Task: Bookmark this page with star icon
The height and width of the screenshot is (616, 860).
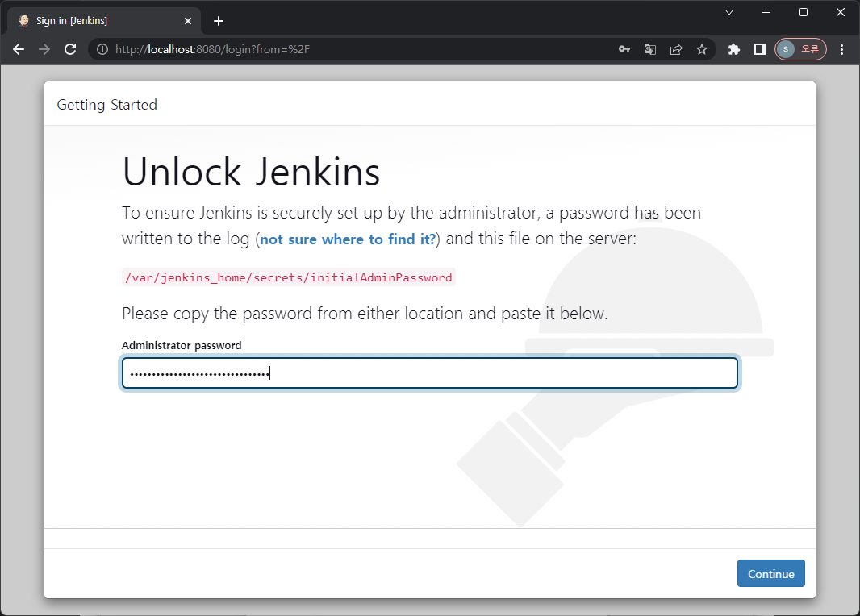Action: click(x=702, y=49)
